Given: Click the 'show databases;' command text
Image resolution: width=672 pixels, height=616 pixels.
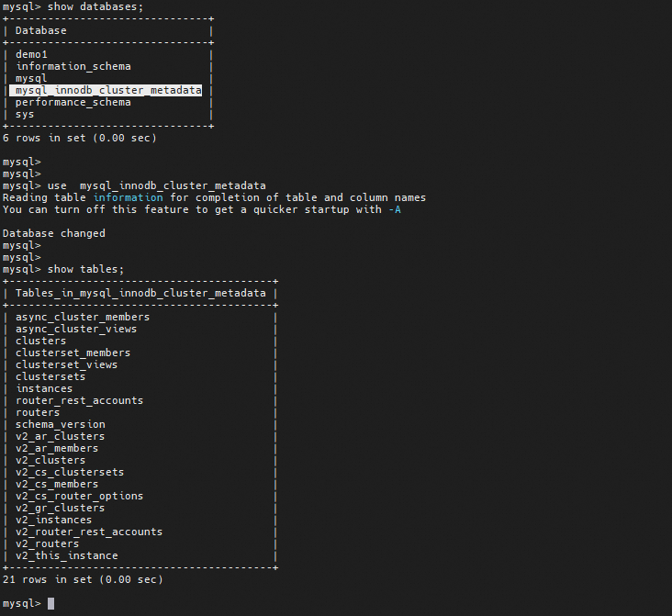Looking at the screenshot, I should [x=95, y=6].
